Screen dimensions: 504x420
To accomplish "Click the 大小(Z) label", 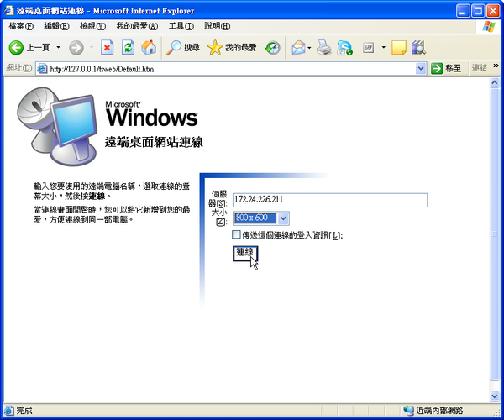I will [x=219, y=217].
